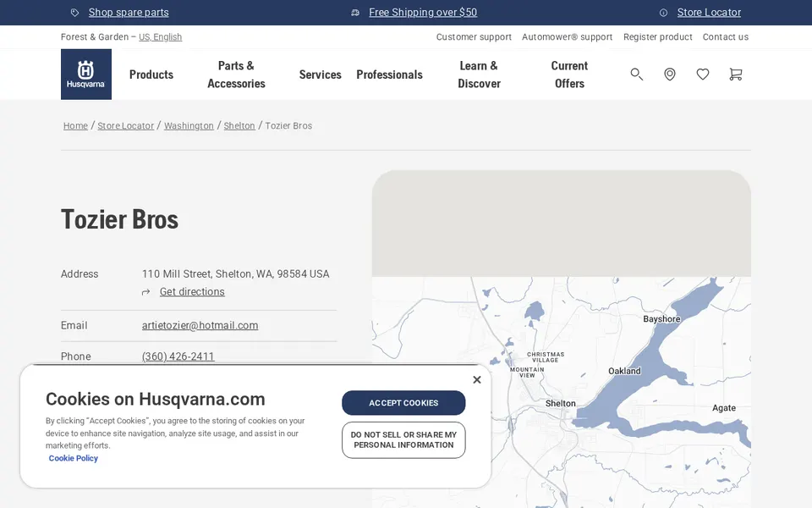Click the Shelton label on the map
This screenshot has width=812, height=508.
[560, 403]
